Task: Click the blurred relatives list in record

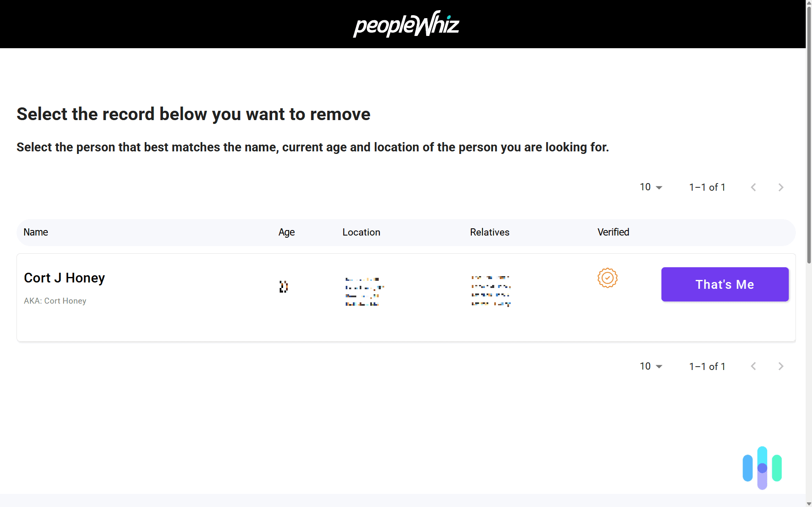Action: [491, 291]
